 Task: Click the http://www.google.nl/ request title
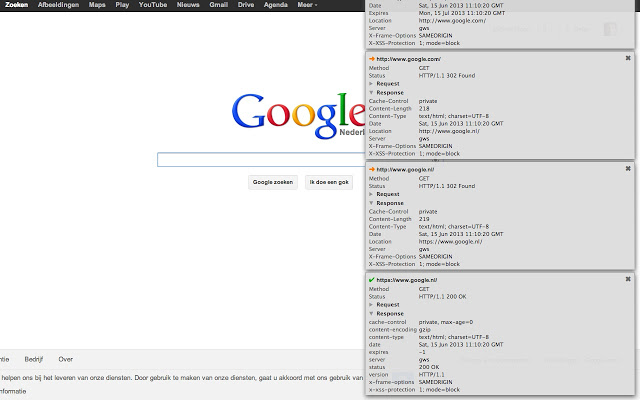click(x=405, y=169)
